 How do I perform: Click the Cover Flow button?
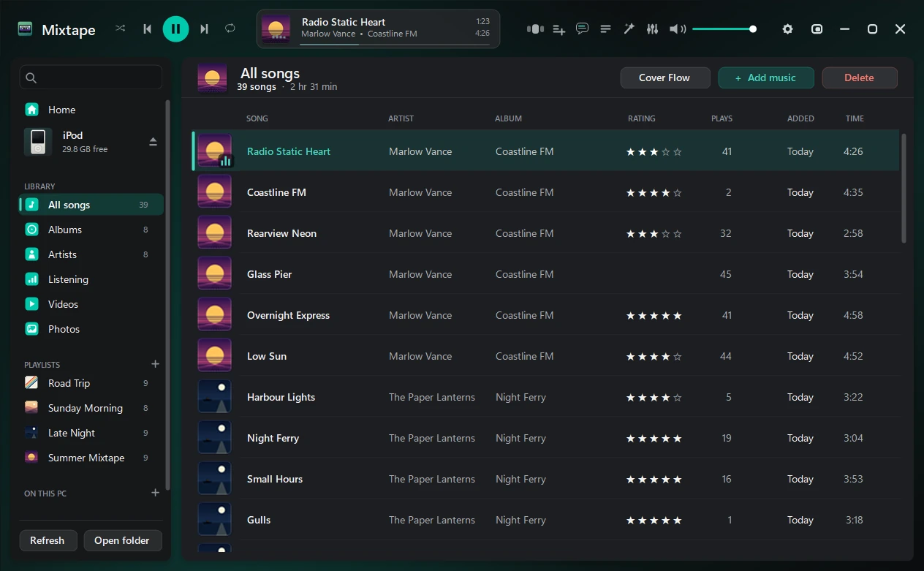click(x=664, y=77)
